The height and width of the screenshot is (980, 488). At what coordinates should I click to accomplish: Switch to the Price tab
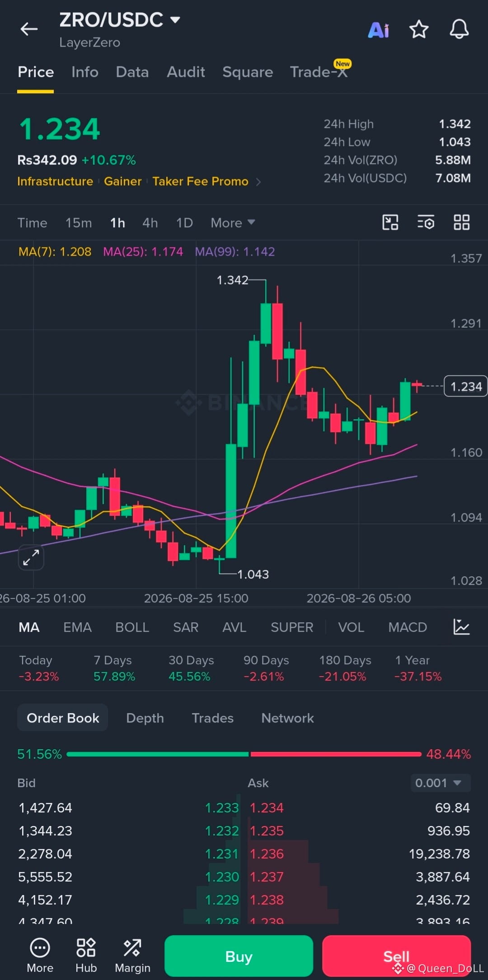coord(36,72)
